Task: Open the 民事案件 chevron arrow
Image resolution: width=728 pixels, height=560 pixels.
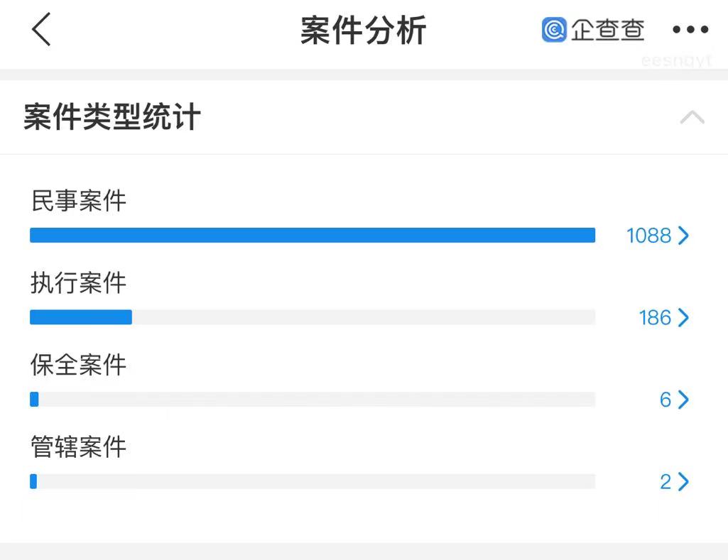Action: point(683,236)
